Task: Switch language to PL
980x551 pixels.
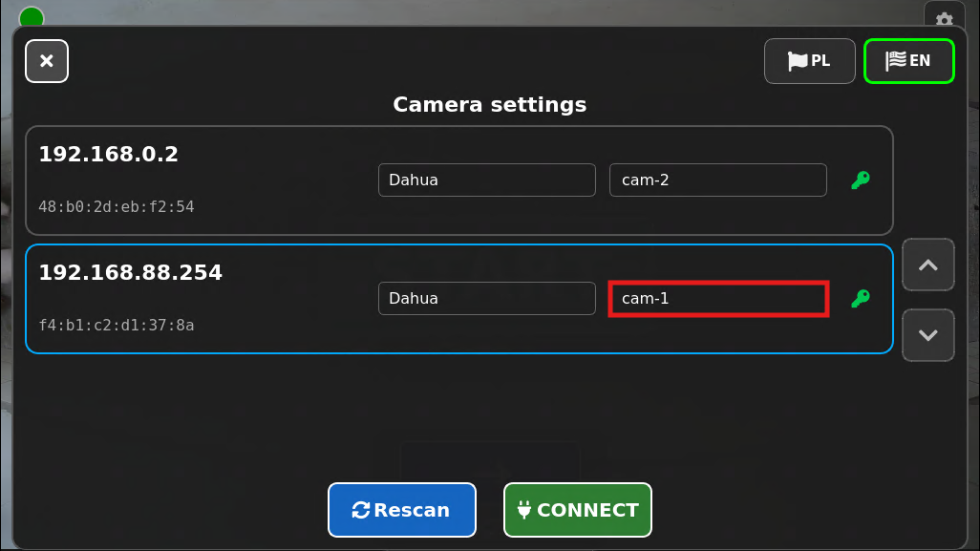Action: click(x=809, y=61)
